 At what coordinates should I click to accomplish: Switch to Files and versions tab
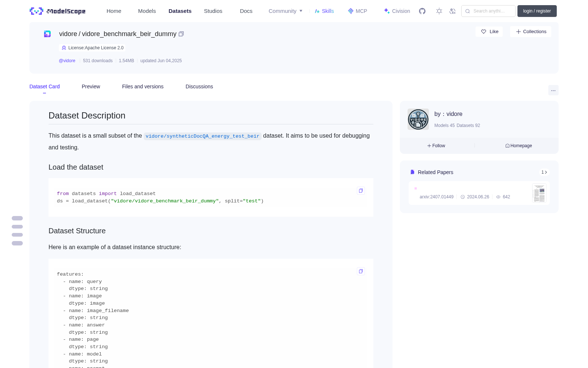(x=143, y=86)
